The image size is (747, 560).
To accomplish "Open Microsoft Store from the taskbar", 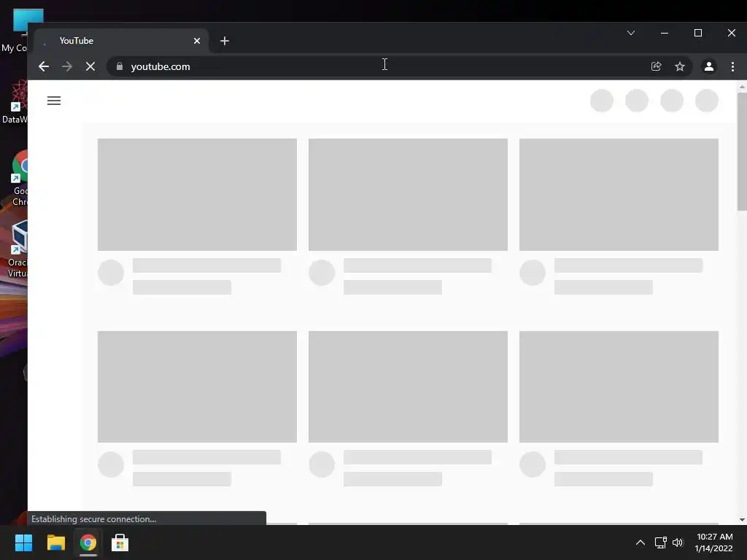I will (120, 542).
